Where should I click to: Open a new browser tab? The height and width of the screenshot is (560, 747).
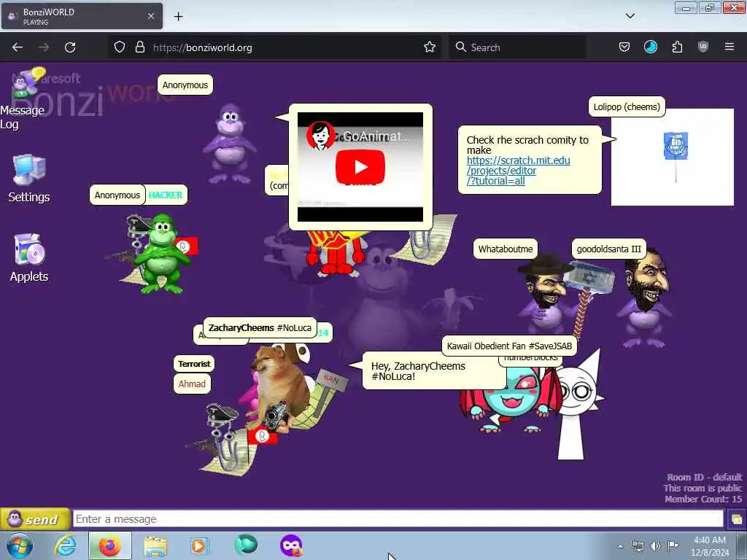click(x=178, y=17)
